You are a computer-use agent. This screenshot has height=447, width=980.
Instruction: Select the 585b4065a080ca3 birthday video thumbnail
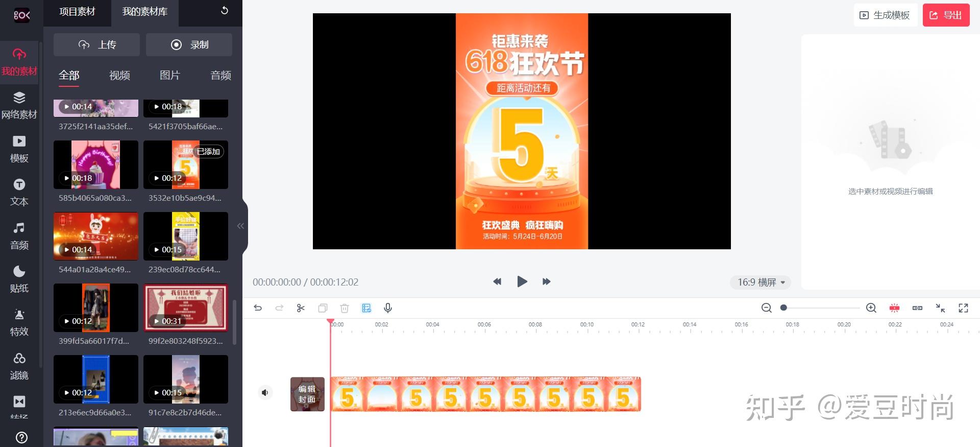(96, 165)
